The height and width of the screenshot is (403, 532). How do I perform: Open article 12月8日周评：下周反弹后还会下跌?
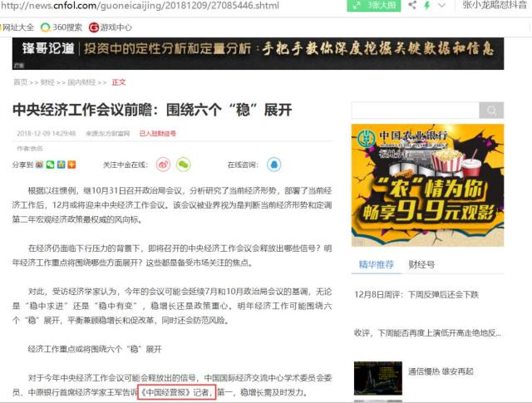click(416, 294)
